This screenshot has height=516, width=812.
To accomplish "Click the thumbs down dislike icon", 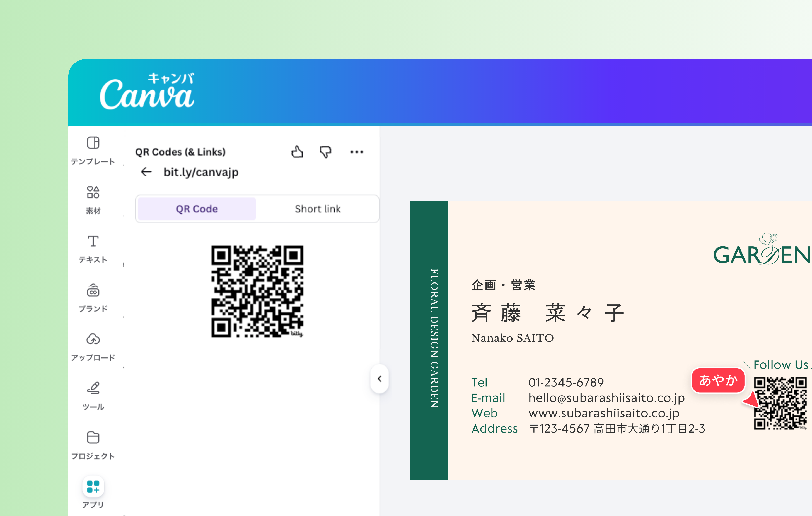I will coord(325,152).
